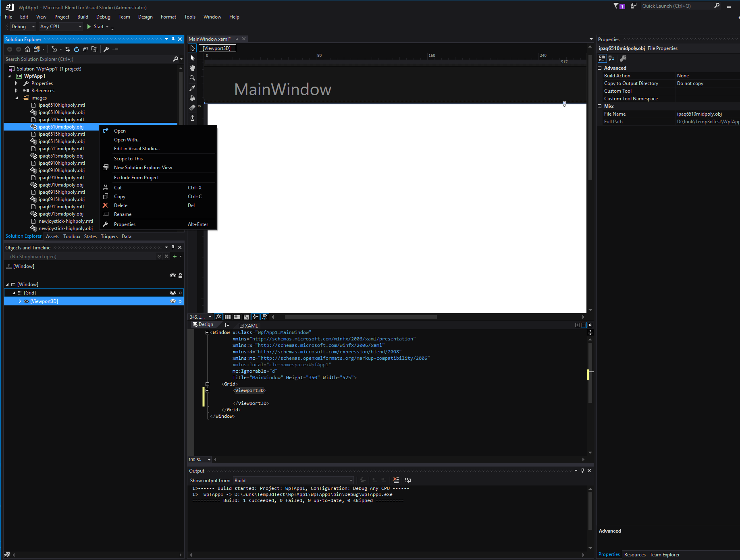This screenshot has width=740, height=560.
Task: Select the Selection arrow tool
Action: pos(193,48)
